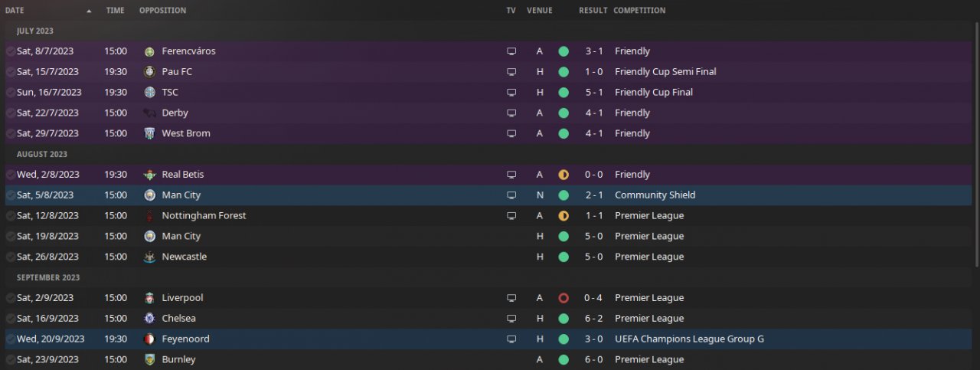
Task: Click the Date column sort arrow
Action: (x=89, y=11)
